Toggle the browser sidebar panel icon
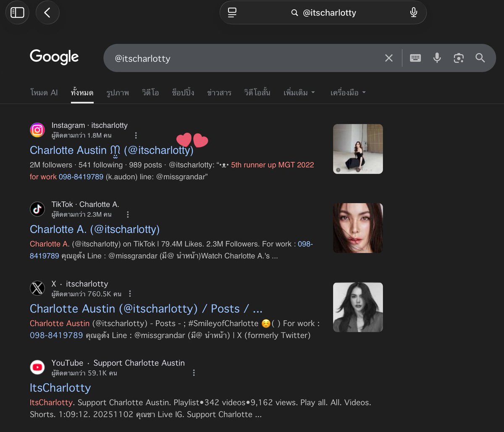The image size is (504, 432). pos(17,13)
